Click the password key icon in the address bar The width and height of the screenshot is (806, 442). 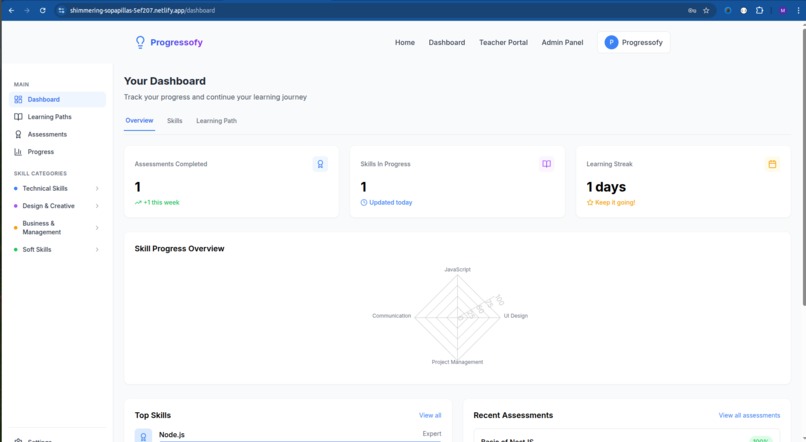[x=692, y=10]
